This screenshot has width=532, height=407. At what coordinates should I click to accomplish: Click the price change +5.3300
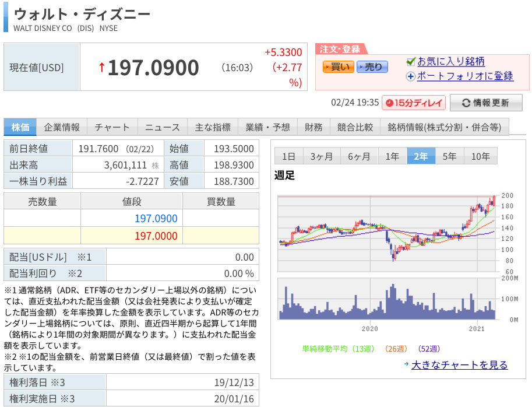[x=283, y=52]
